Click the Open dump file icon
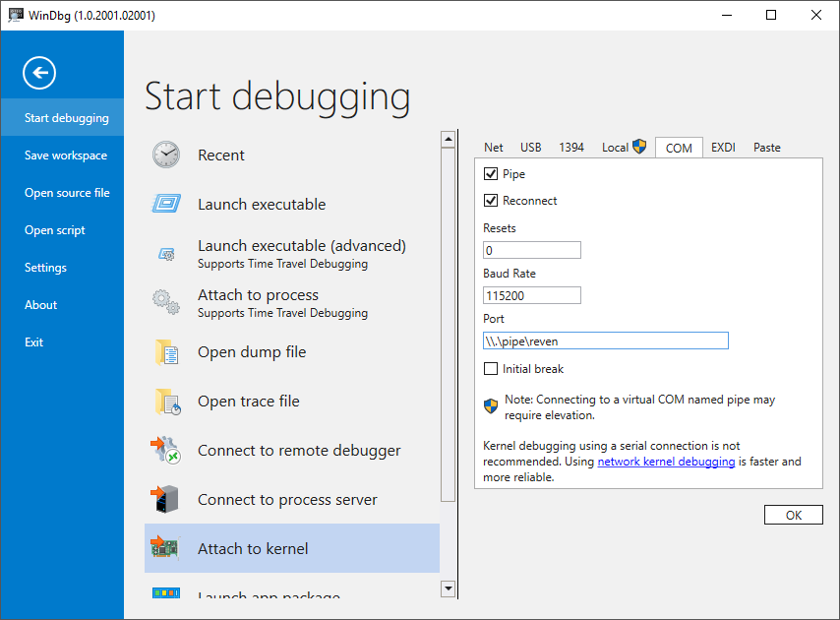The image size is (840, 620). point(166,351)
